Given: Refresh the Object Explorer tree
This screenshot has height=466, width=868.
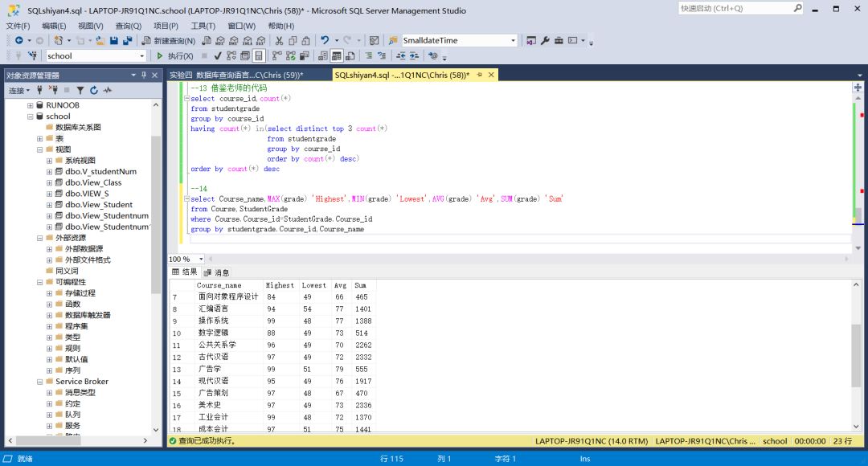Looking at the screenshot, I should point(94,91).
